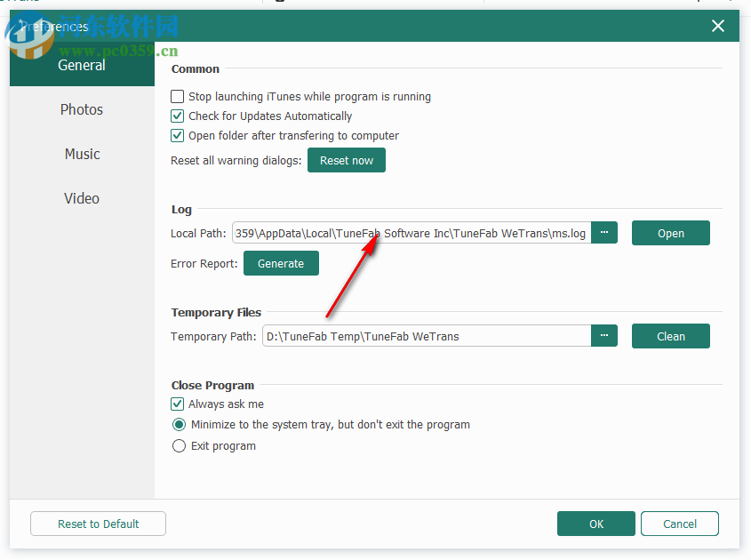
Task: Browse for log Local Path with ellipsis
Action: point(604,233)
